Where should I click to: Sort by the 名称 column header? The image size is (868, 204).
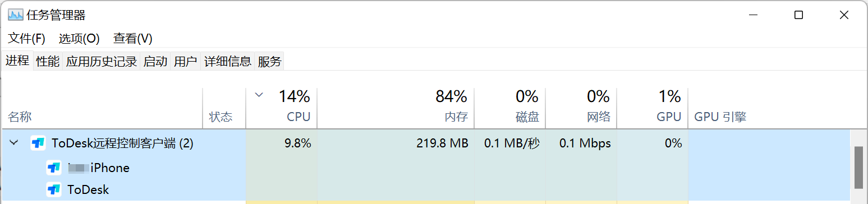102,108
